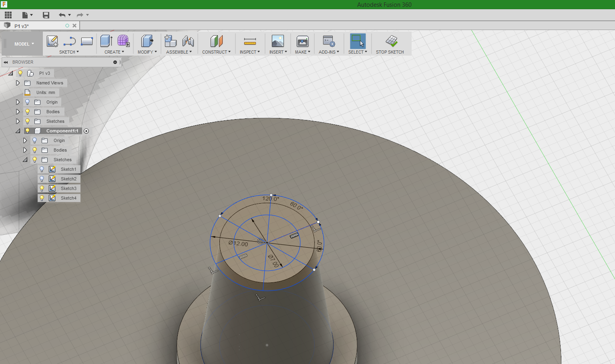Viewport: 615px width, 364px height.
Task: Open the redo history dropdown arrow
Action: tap(88, 15)
